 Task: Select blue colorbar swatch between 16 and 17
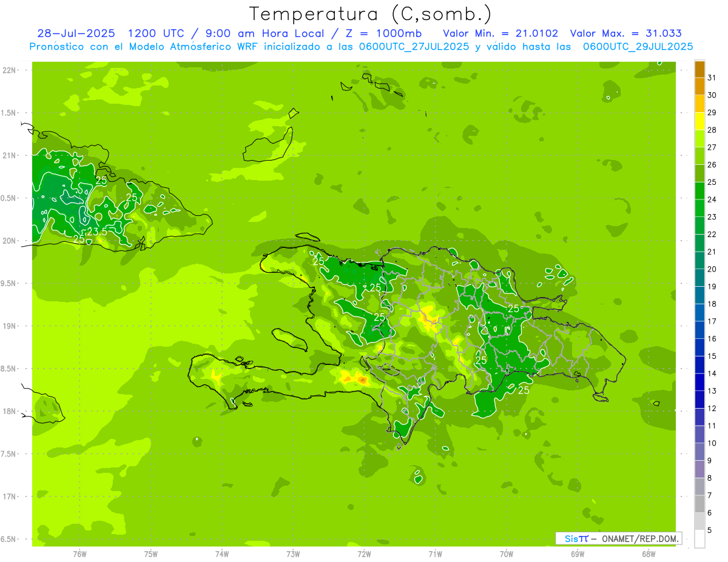[x=699, y=330]
